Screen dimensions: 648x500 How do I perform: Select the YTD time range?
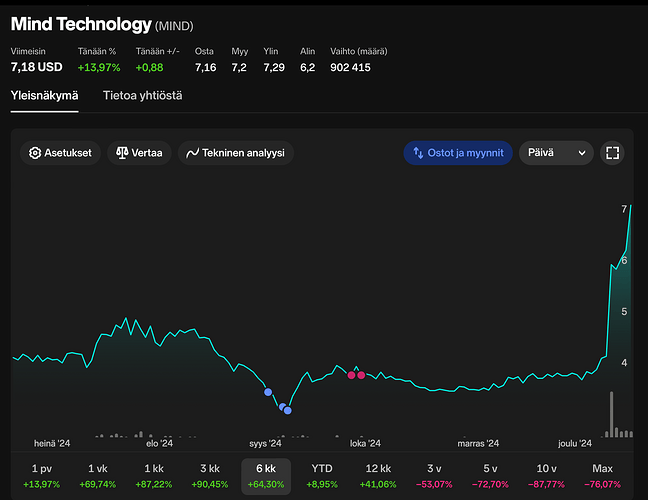[322, 476]
